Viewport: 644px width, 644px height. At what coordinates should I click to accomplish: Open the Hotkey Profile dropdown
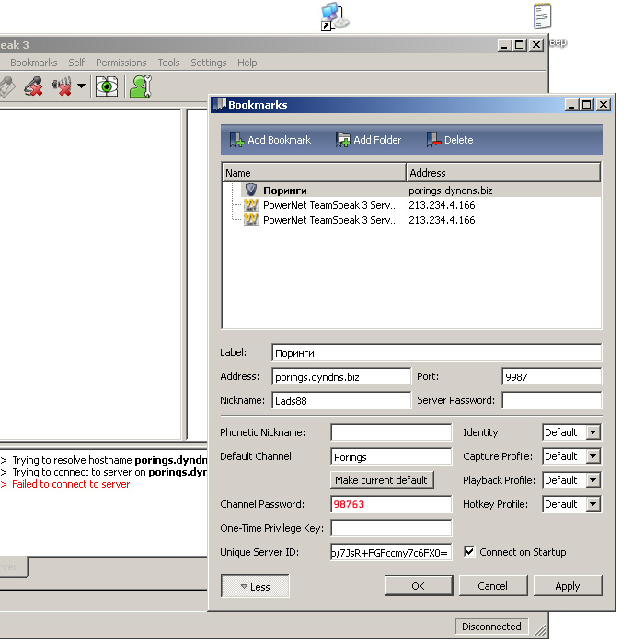click(x=571, y=504)
